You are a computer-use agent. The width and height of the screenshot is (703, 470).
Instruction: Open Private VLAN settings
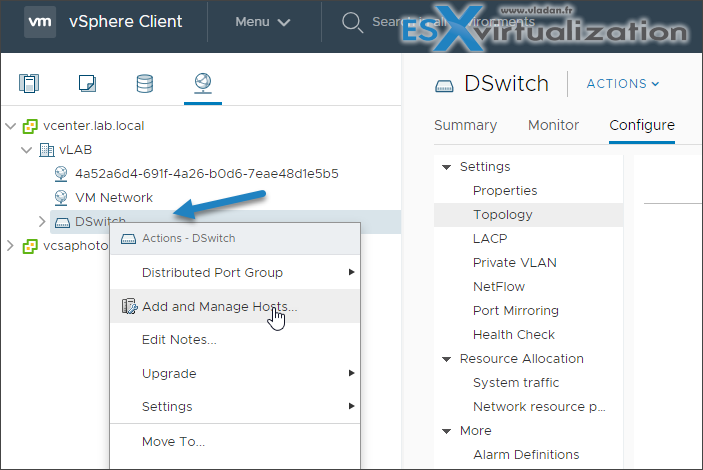point(515,262)
